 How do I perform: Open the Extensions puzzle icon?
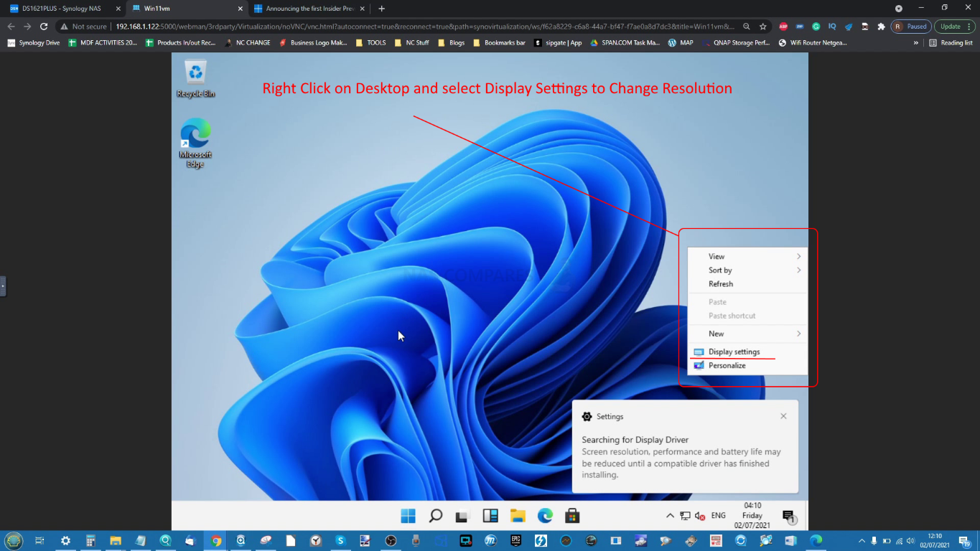point(882,26)
